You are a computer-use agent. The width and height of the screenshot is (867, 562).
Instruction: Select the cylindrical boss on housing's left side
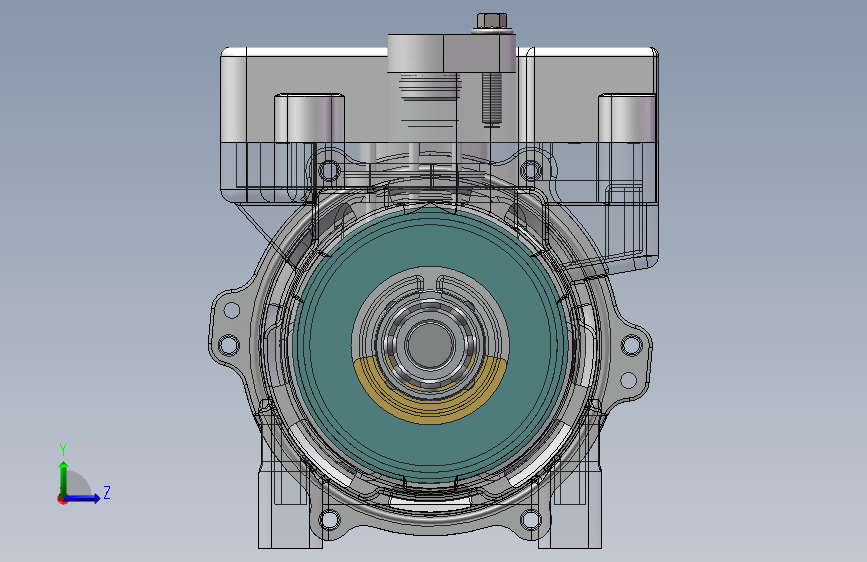click(309, 118)
